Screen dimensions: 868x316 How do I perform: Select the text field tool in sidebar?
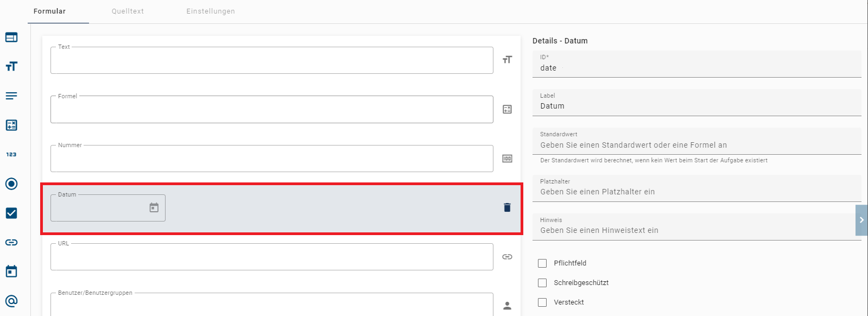pyautogui.click(x=11, y=66)
